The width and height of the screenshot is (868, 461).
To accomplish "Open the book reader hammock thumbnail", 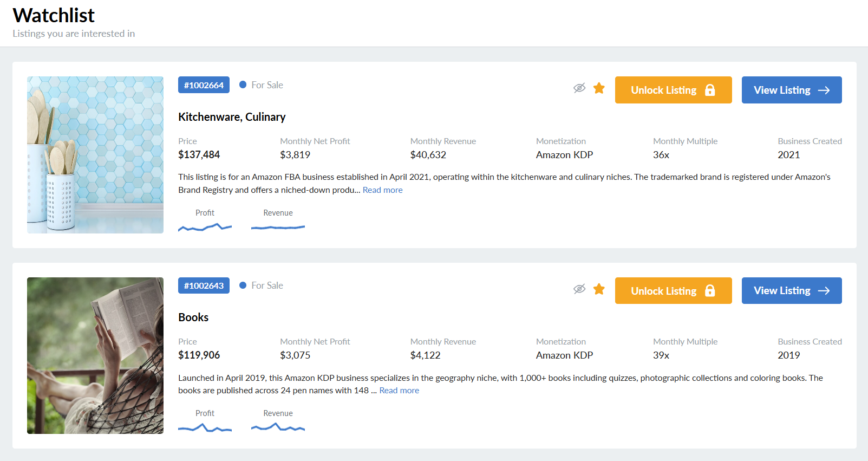I will pyautogui.click(x=95, y=355).
